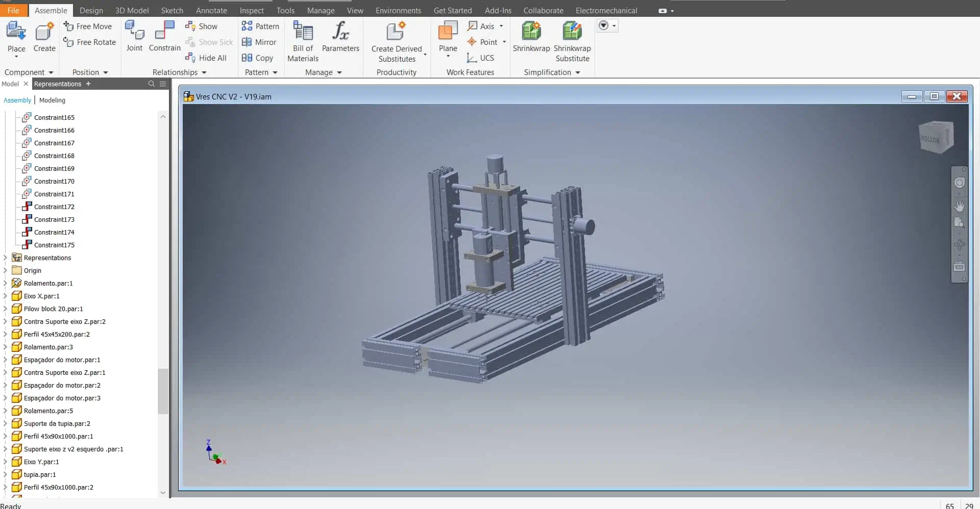Toggle Show Sick relationships

[x=210, y=42]
